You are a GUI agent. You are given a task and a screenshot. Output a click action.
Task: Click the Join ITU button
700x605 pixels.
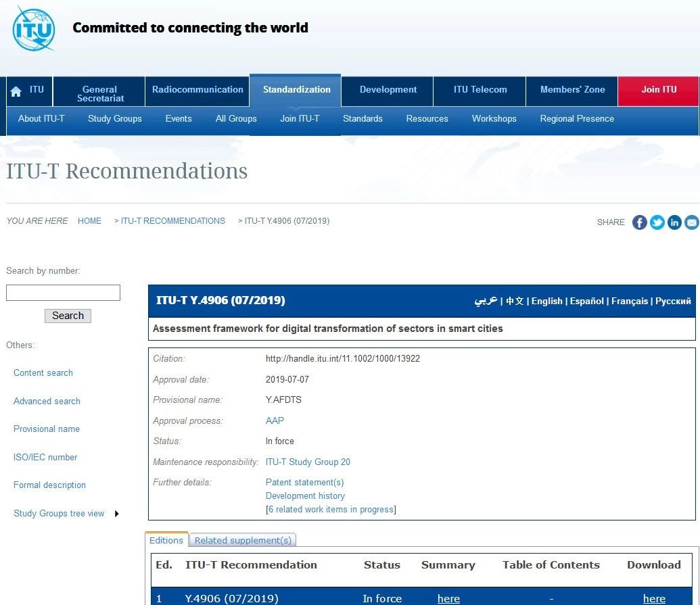tap(659, 90)
